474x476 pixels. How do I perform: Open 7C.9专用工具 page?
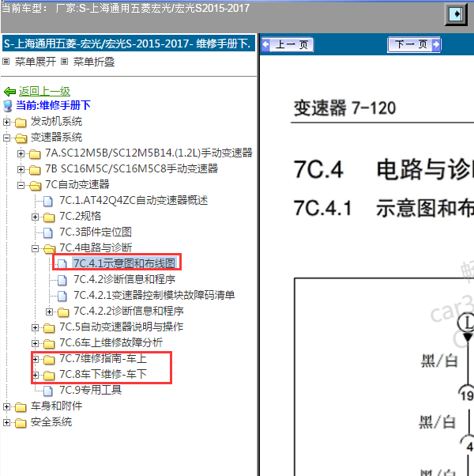tap(90, 390)
